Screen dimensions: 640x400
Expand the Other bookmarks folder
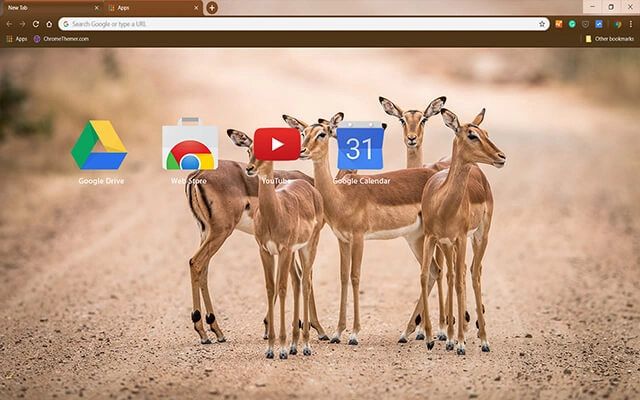(609, 39)
